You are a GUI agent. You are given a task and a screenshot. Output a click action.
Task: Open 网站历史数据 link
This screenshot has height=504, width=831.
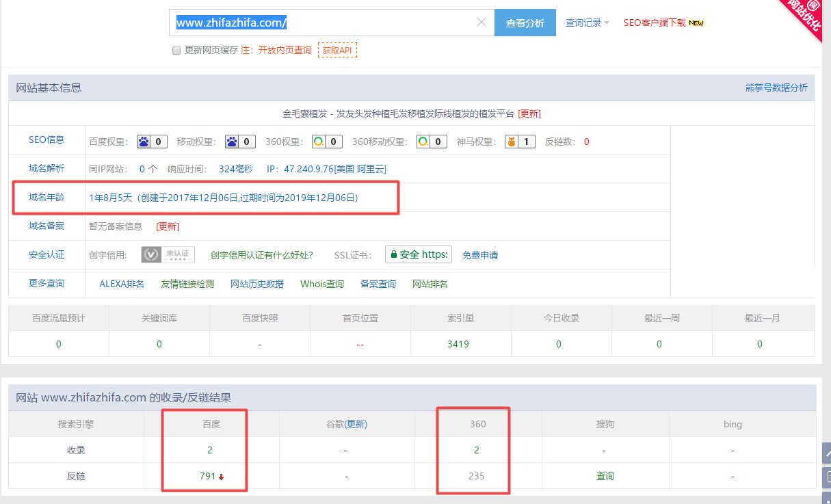[x=257, y=284]
